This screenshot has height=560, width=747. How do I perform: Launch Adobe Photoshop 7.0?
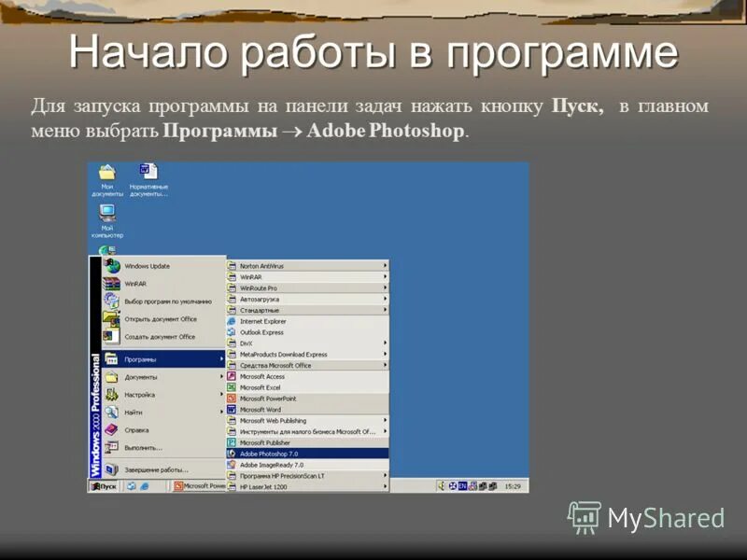pos(308,454)
